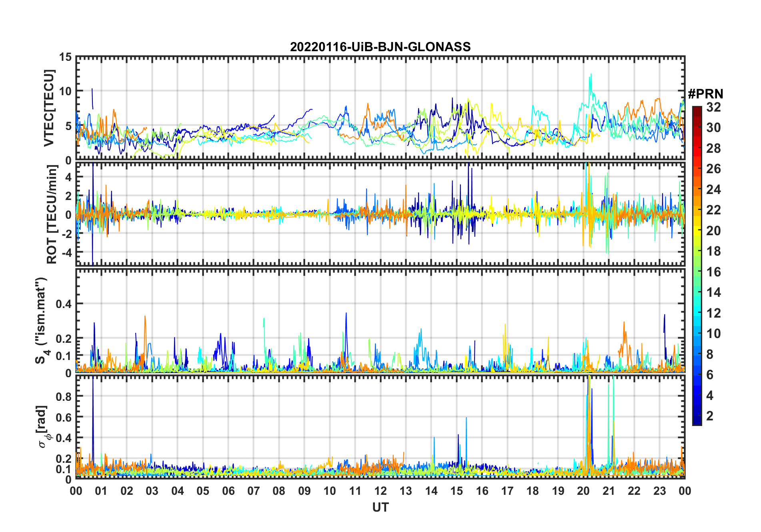Viewport: 761px width, 532px height.
Task: Pick the dark red top of the PRN colorbar
Action: pyautogui.click(x=697, y=108)
